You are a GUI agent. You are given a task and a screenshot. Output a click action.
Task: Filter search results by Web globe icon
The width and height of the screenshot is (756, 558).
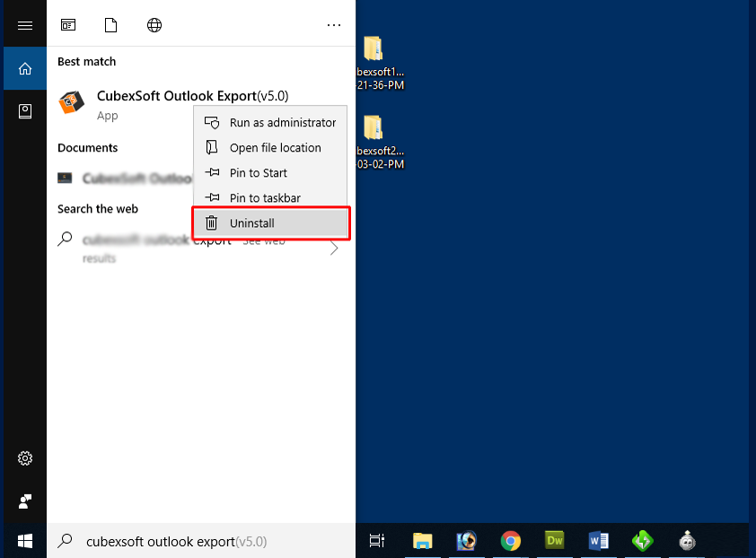click(x=154, y=25)
